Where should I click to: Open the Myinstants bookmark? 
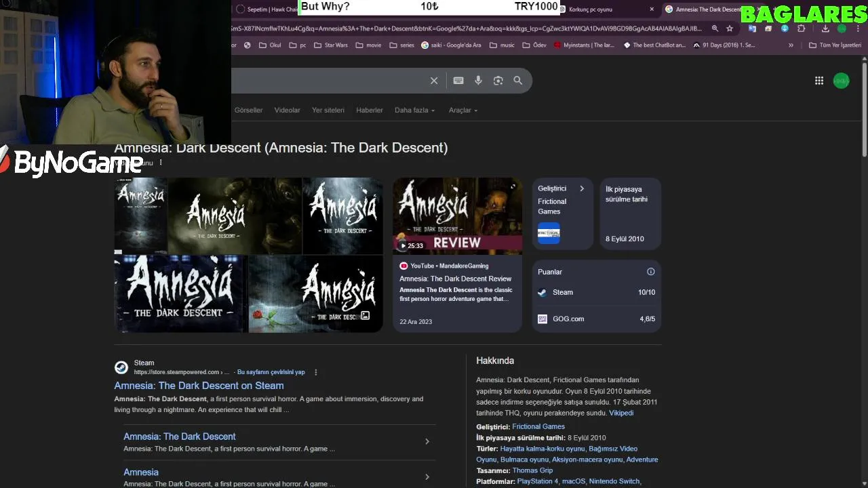[x=585, y=45]
